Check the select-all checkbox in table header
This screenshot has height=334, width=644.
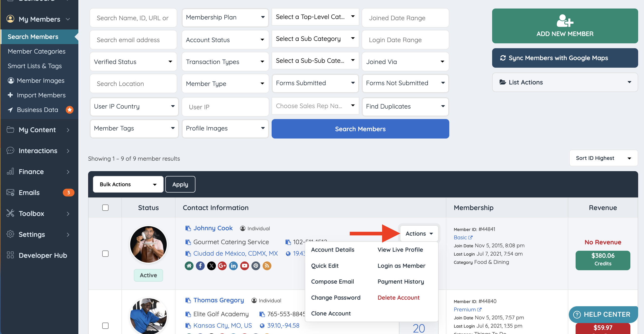click(x=105, y=208)
